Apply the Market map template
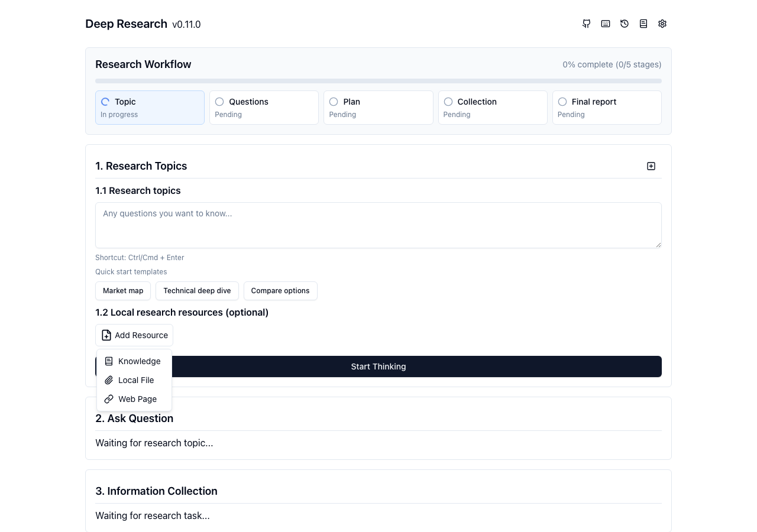 123,291
